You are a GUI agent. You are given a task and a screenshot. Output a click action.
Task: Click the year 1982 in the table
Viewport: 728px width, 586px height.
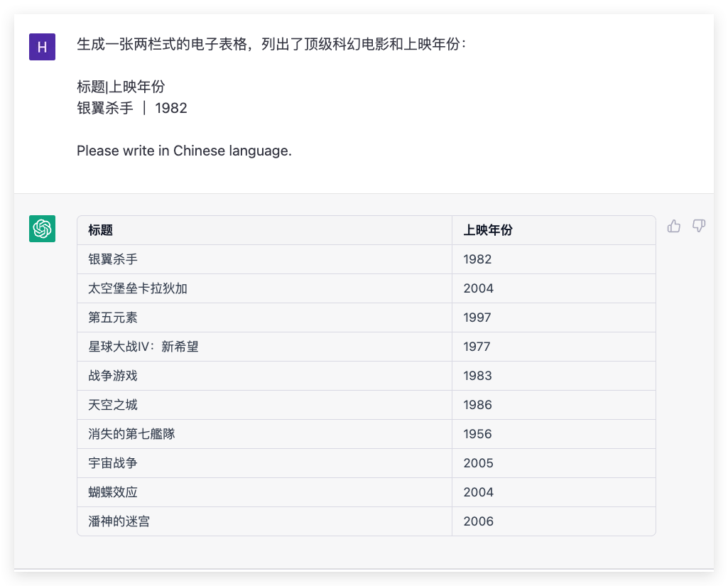pos(554,259)
